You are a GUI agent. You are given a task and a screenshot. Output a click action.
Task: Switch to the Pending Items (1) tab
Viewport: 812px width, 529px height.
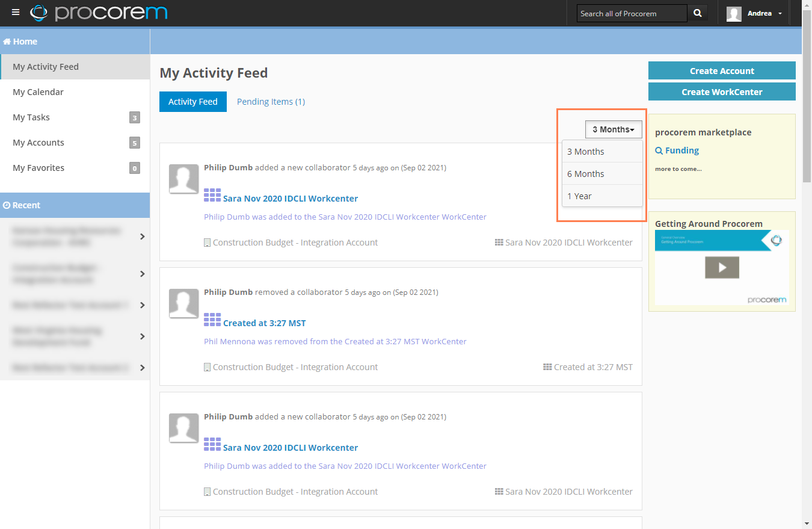point(271,102)
